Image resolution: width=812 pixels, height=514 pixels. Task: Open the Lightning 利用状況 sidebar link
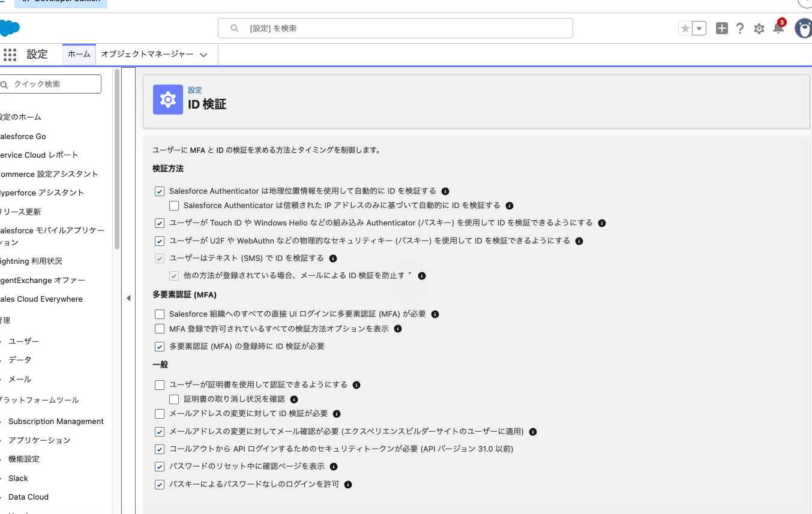[31, 261]
